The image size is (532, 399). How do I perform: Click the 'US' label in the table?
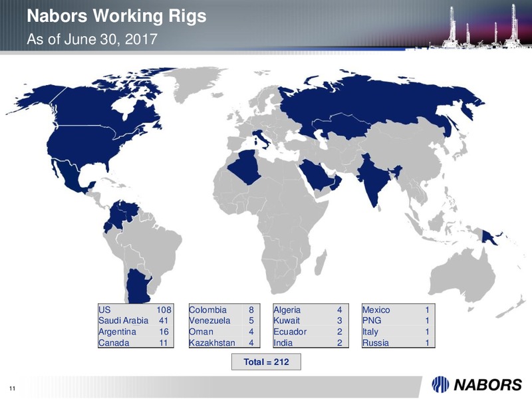tap(104, 310)
